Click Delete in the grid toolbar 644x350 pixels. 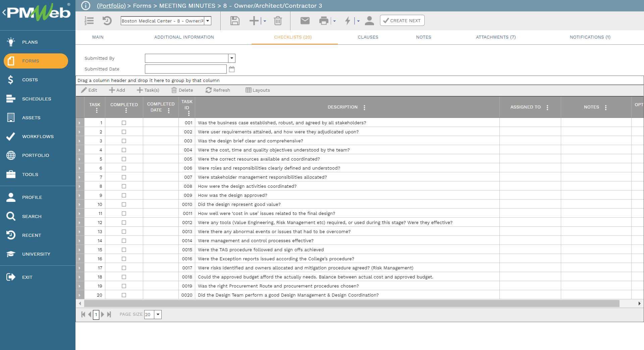click(182, 90)
